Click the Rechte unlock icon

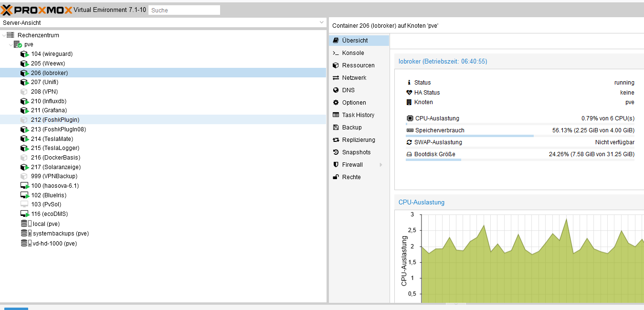(336, 177)
